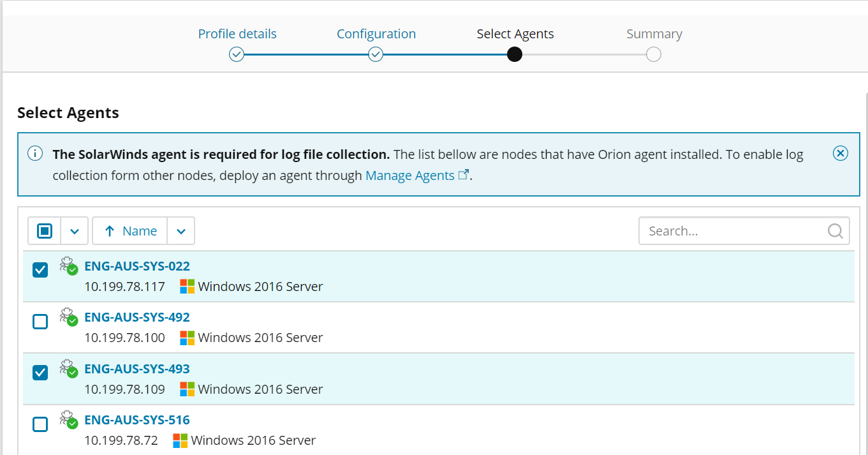
Task: Sort the list by Name
Action: coord(130,231)
